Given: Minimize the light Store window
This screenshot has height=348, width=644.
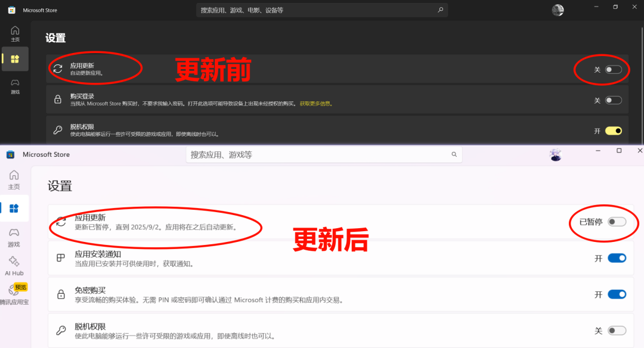Looking at the screenshot, I should [598, 151].
